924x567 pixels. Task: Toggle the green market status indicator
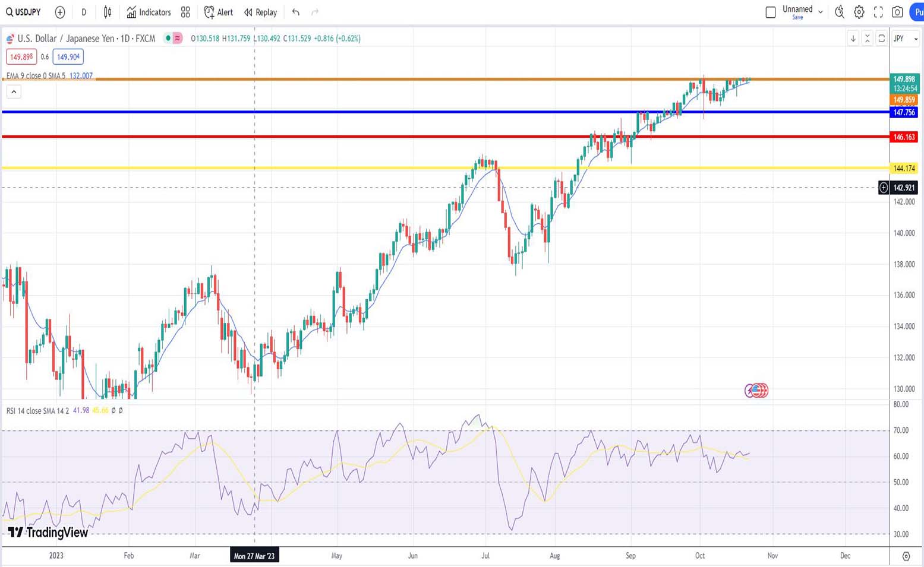pos(168,39)
